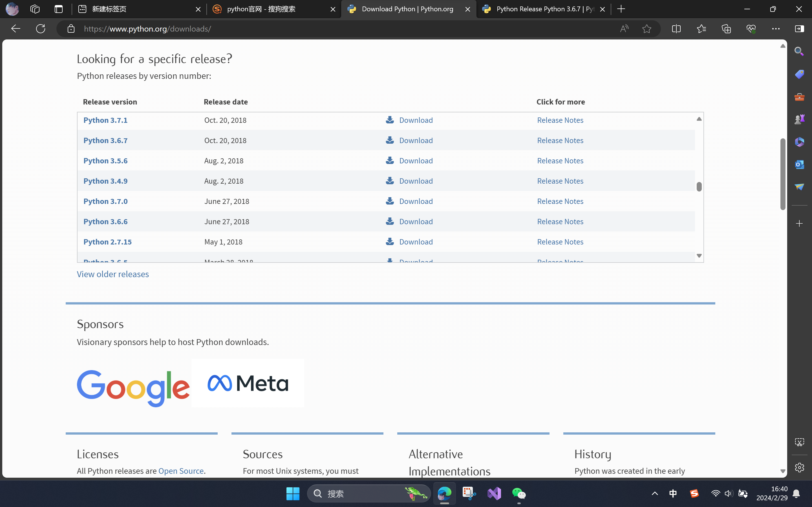
Task: Toggle Chinese input mode indicator in tray
Action: [x=673, y=493]
